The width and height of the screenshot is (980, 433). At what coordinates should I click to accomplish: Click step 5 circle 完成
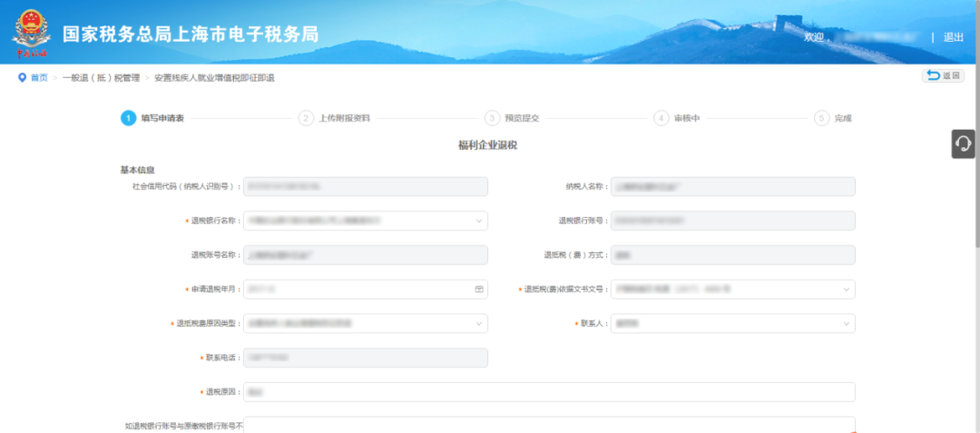click(x=822, y=118)
